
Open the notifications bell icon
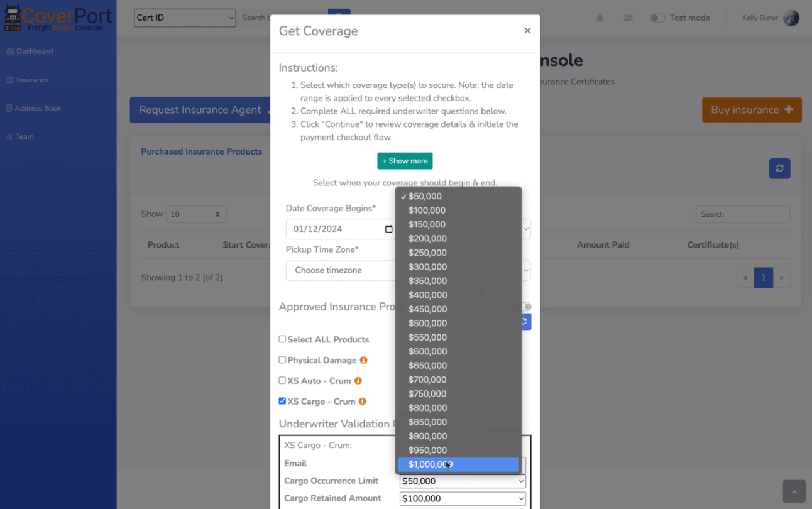600,18
